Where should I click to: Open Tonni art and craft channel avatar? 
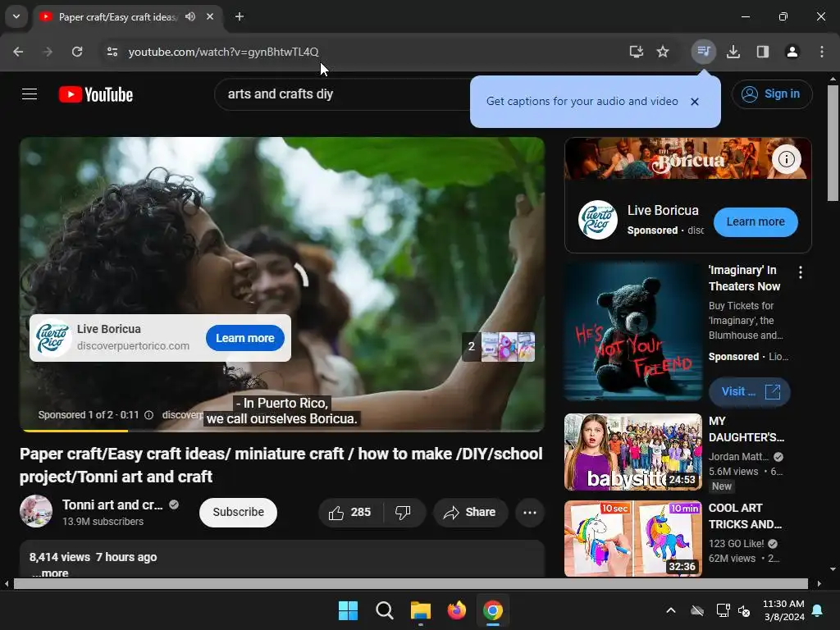pyautogui.click(x=36, y=511)
